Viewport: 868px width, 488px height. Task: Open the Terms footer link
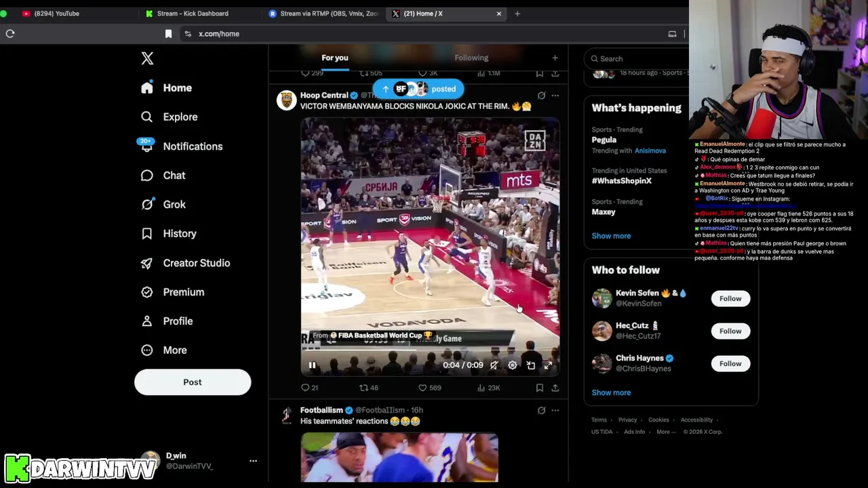click(599, 420)
